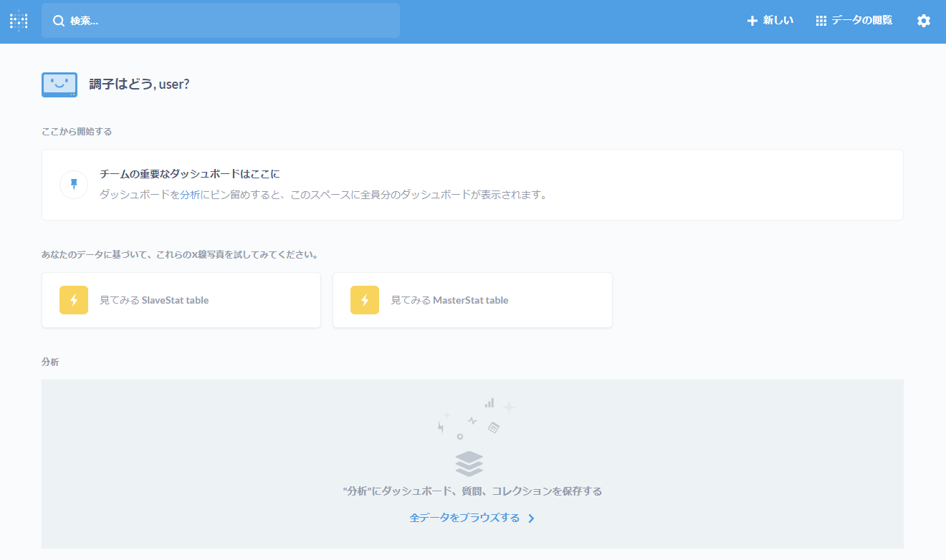Click the Metabase logo icon
Screen dimensions: 946x560
(19, 21)
